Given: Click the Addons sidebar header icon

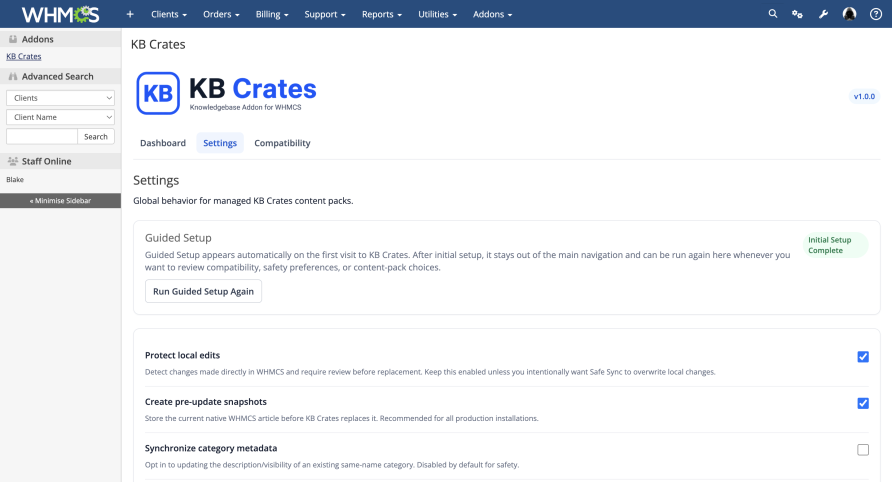Looking at the screenshot, I should (x=13, y=39).
